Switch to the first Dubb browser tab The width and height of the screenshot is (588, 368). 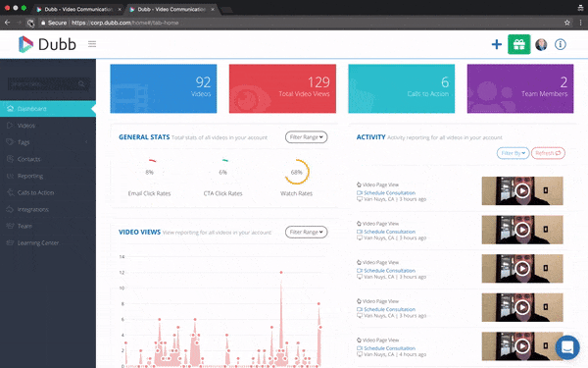78,9
